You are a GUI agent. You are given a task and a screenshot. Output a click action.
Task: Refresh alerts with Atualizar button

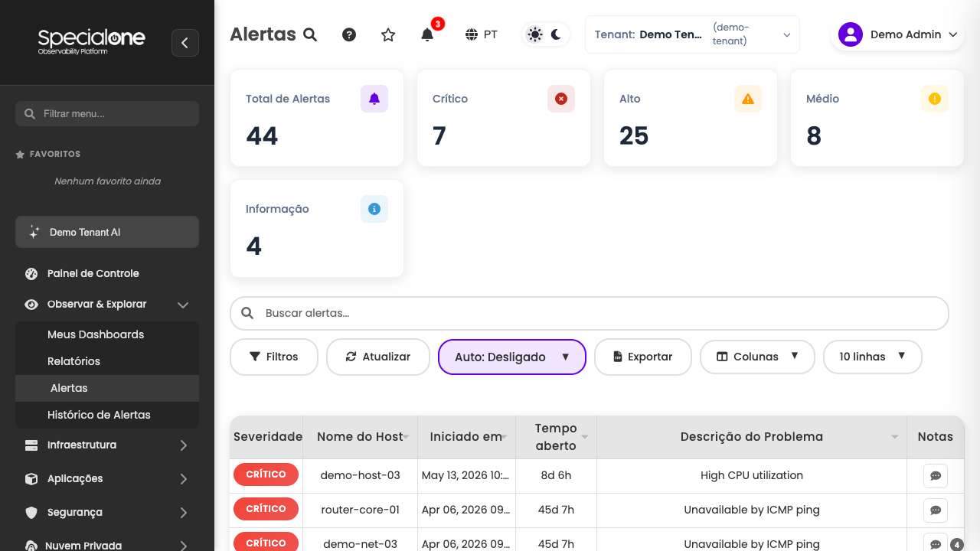tap(378, 357)
